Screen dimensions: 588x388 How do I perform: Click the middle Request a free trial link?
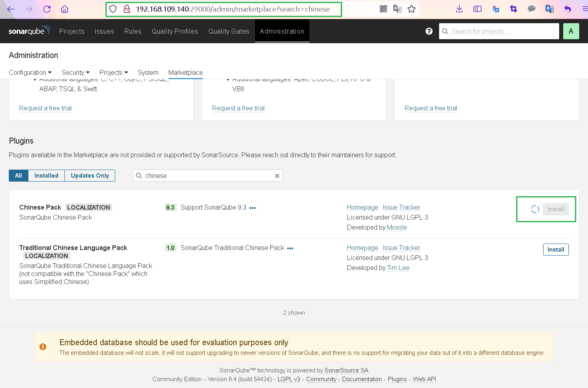click(238, 108)
